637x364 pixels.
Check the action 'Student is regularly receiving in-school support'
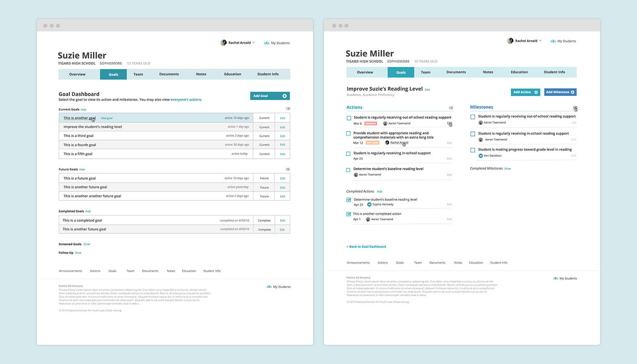[349, 154]
